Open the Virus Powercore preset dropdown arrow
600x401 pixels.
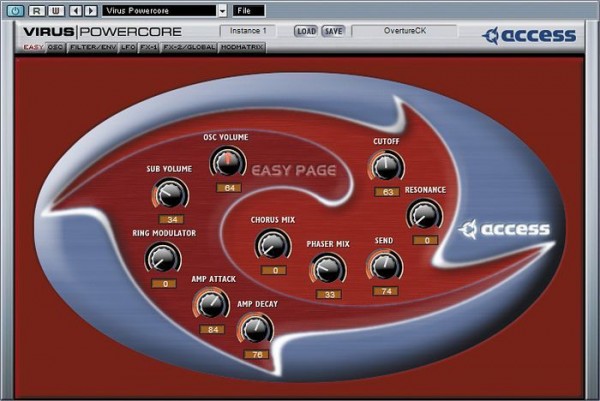(x=223, y=11)
